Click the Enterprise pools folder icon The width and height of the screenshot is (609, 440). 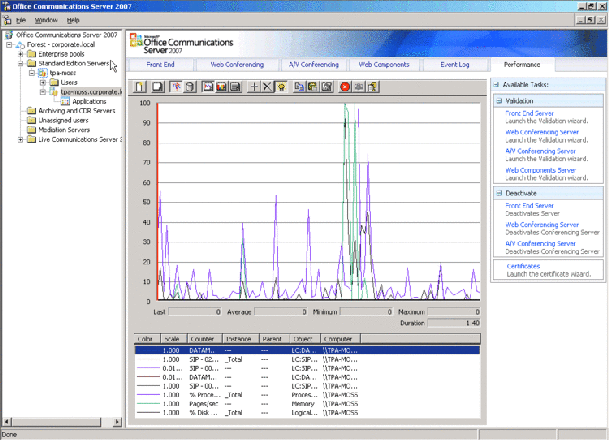click(x=31, y=54)
